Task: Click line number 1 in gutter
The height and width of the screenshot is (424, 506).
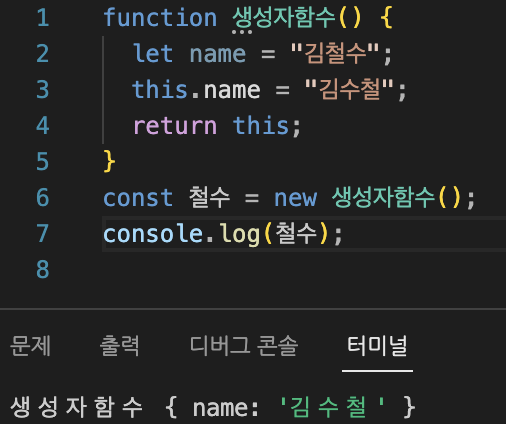Action: click(x=43, y=18)
